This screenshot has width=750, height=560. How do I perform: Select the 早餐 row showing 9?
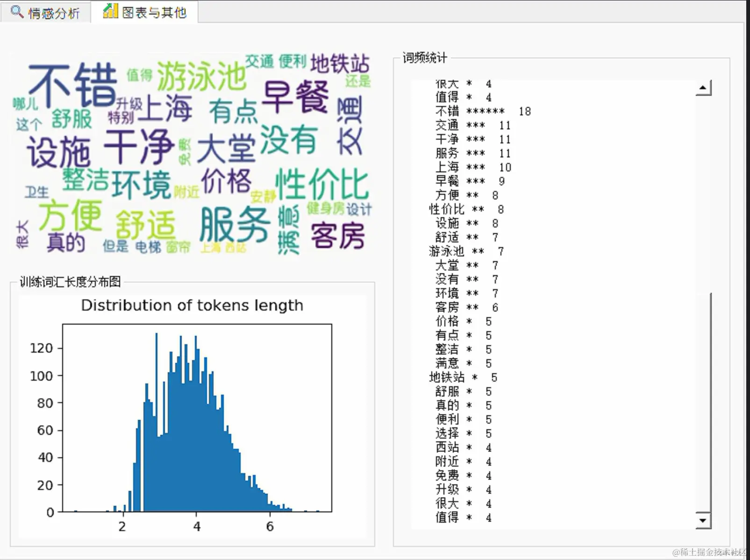(x=470, y=181)
